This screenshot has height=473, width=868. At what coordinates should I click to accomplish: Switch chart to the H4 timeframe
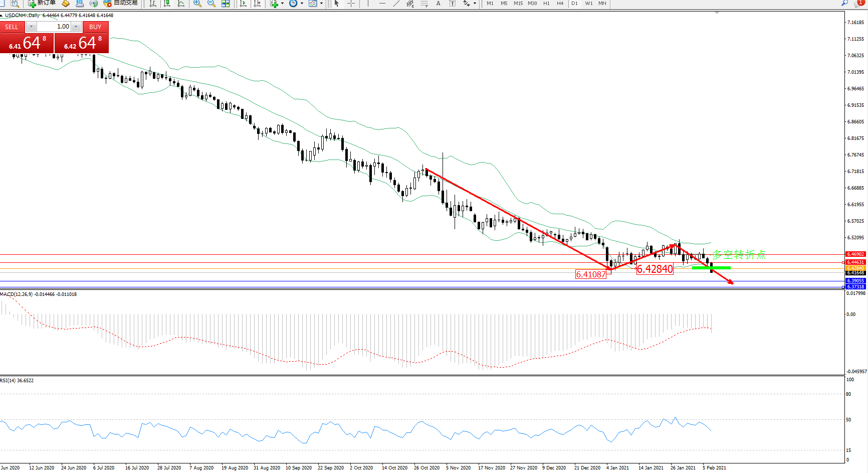click(560, 4)
